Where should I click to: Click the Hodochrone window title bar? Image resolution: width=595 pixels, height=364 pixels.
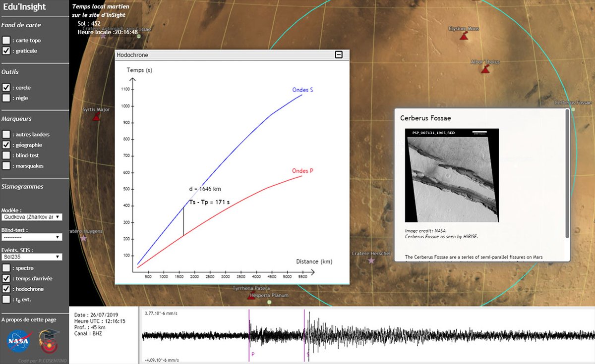[232, 55]
